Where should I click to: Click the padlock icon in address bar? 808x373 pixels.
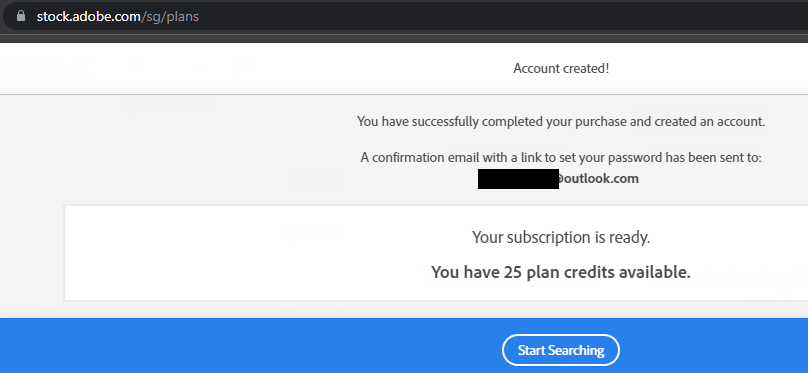(x=21, y=16)
